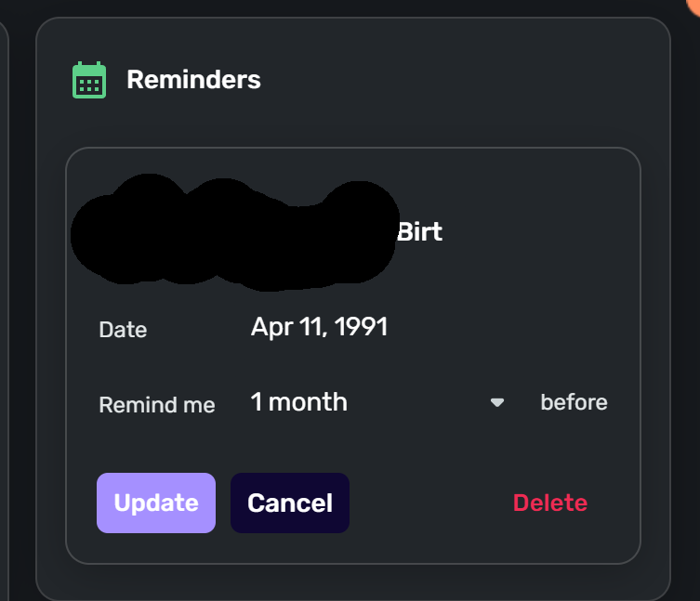
Task: Click the small dropdown caret arrow
Action: coord(497,403)
